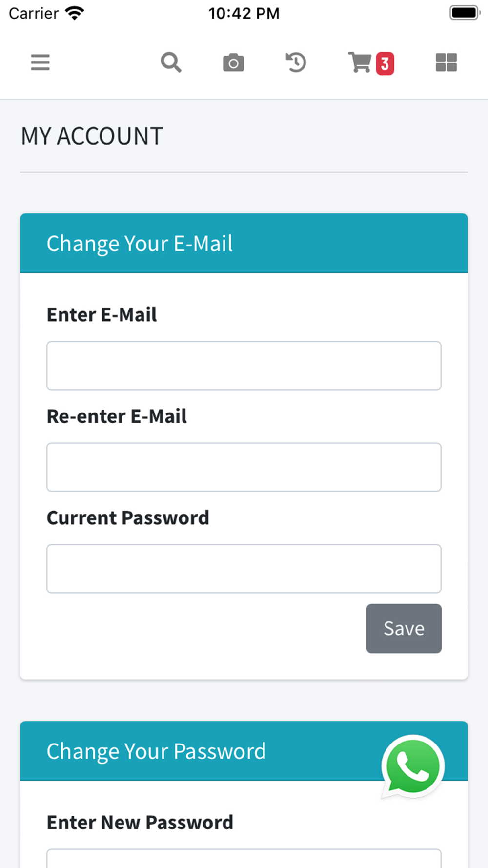
Task: Start a WhatsApp chat via green icon
Action: click(413, 766)
